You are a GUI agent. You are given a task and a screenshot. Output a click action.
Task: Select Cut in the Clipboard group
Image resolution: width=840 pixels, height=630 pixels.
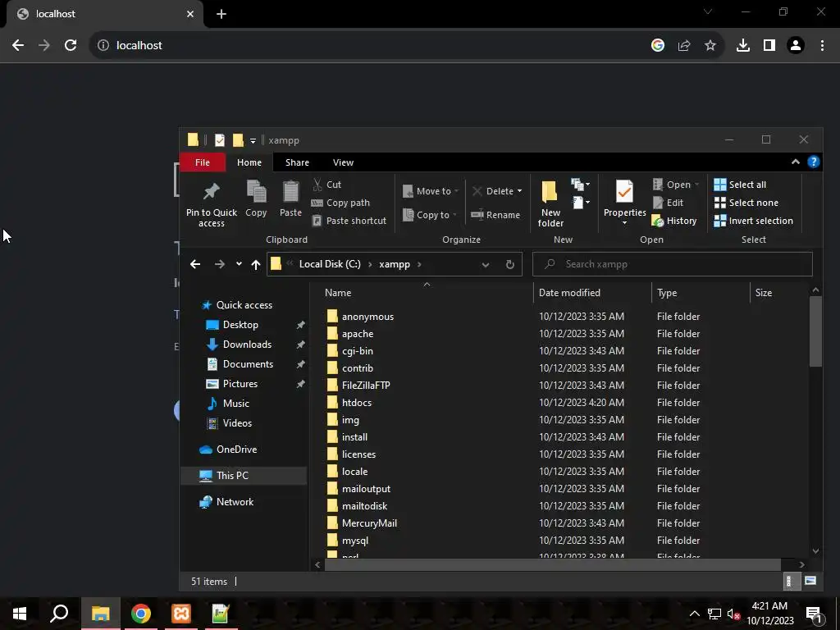tap(326, 185)
